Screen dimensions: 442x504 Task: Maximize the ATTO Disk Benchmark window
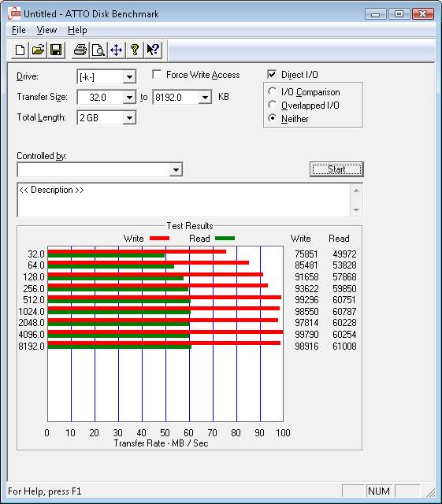pos(399,14)
